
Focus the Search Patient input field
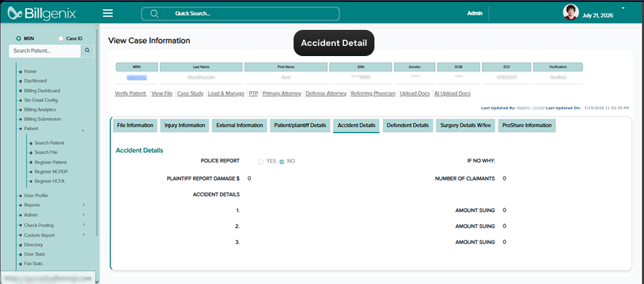[x=44, y=51]
